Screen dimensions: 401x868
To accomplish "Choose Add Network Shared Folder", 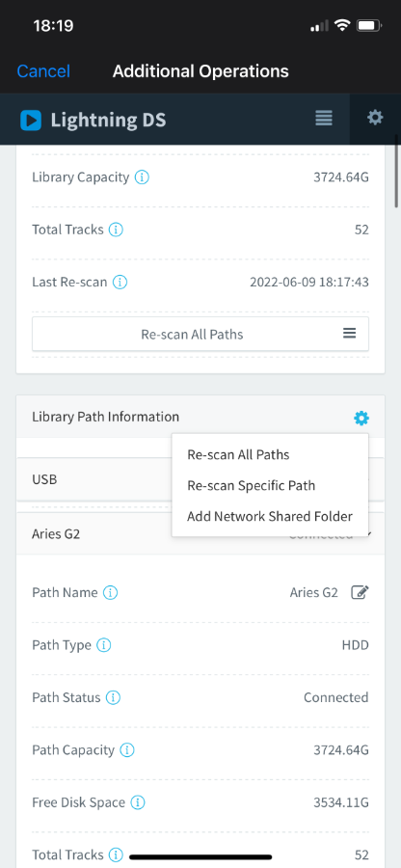I will [270, 517].
